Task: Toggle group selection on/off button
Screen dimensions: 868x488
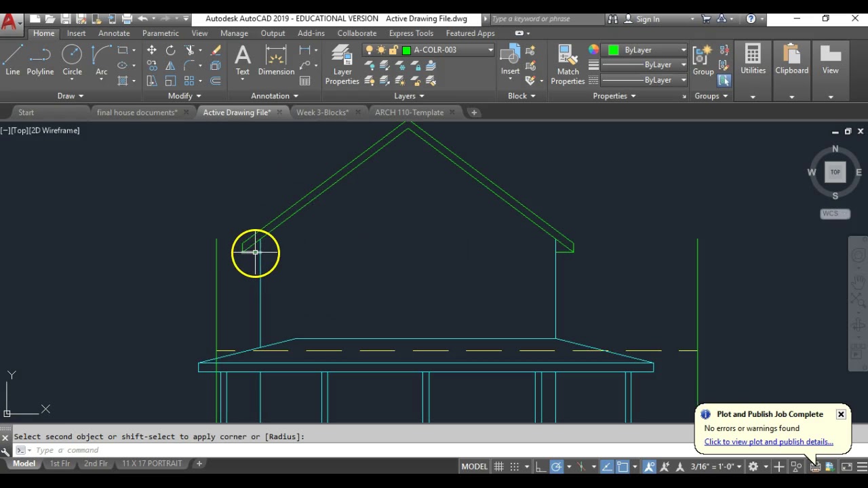Action: (x=724, y=81)
